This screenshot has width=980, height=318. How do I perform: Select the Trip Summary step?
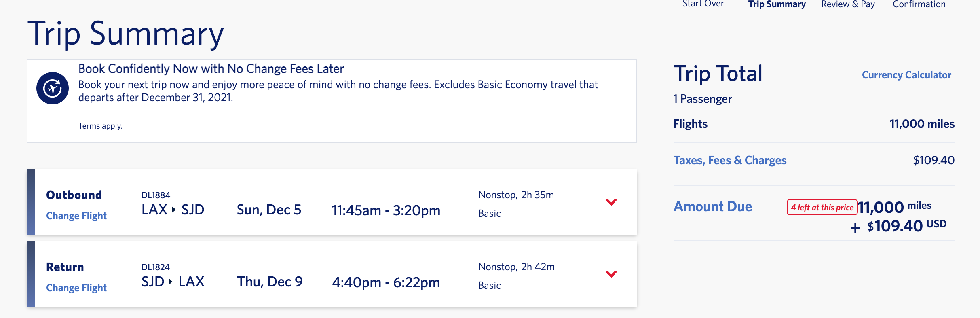tap(777, 4)
